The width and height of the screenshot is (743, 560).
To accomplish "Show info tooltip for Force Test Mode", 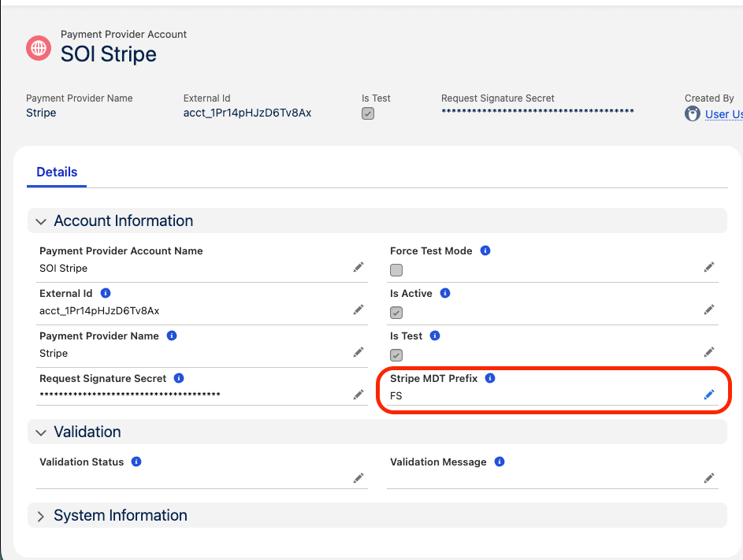I will (485, 250).
